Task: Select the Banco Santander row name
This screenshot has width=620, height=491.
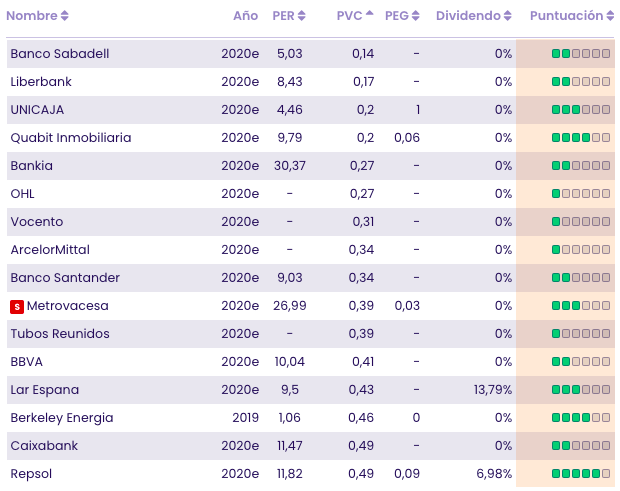Action: (65, 277)
